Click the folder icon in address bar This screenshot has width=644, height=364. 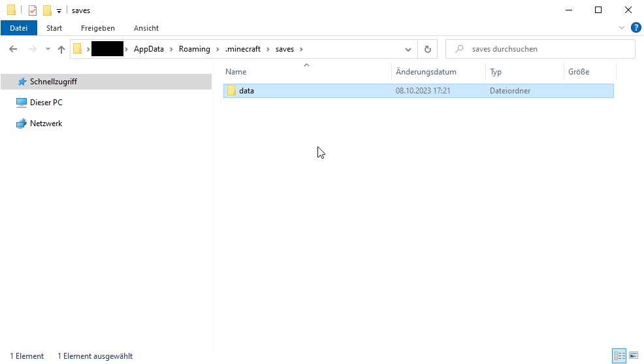(78, 49)
